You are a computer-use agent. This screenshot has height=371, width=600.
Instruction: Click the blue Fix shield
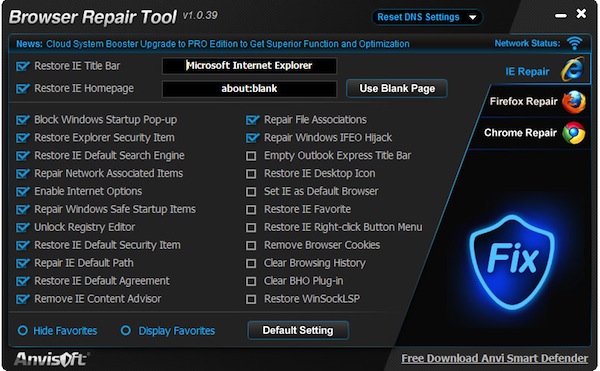pos(512,262)
